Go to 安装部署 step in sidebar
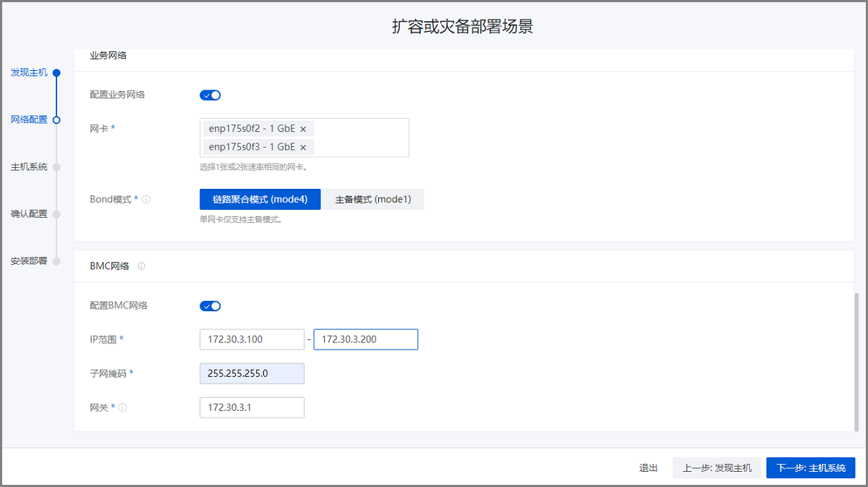The height and width of the screenshot is (487, 868). pos(29,261)
